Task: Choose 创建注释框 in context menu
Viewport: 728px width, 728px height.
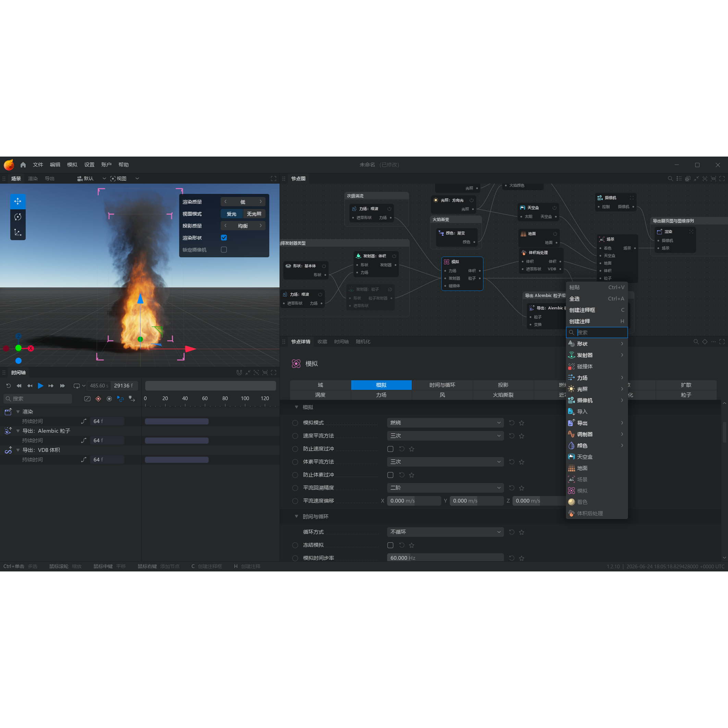Action: click(597, 310)
